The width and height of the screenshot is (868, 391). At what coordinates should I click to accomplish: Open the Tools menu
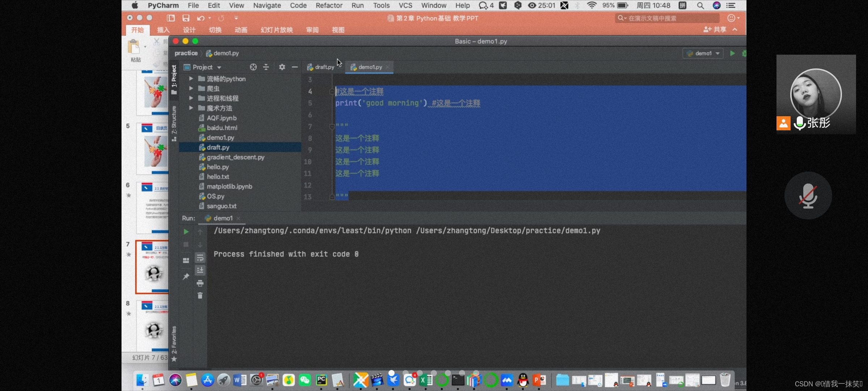[381, 5]
